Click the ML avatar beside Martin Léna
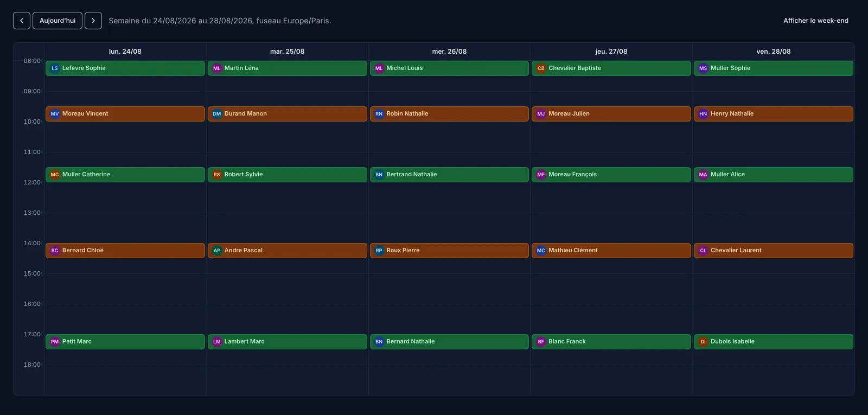The height and width of the screenshot is (415, 868). click(x=217, y=68)
